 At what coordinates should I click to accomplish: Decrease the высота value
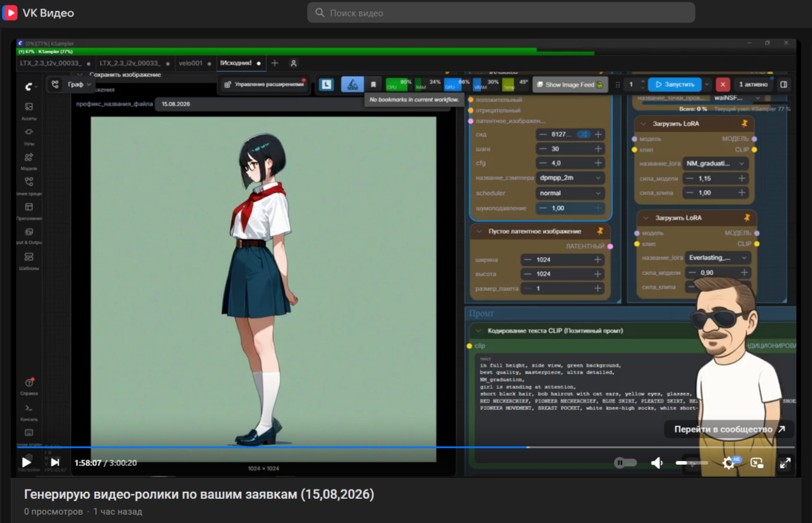(x=527, y=274)
